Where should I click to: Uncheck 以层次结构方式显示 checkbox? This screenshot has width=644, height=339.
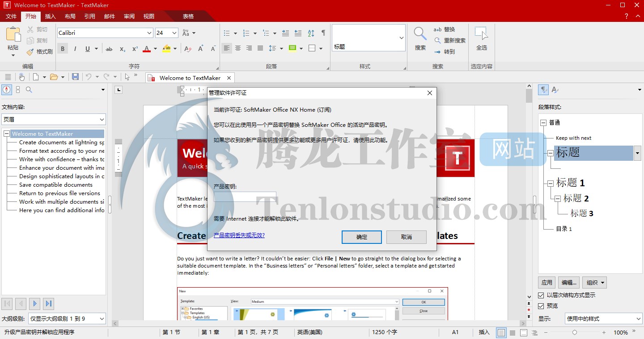click(541, 295)
